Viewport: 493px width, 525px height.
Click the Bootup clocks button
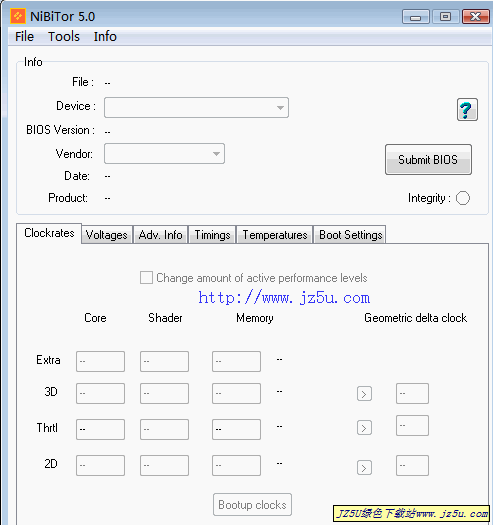click(x=253, y=505)
